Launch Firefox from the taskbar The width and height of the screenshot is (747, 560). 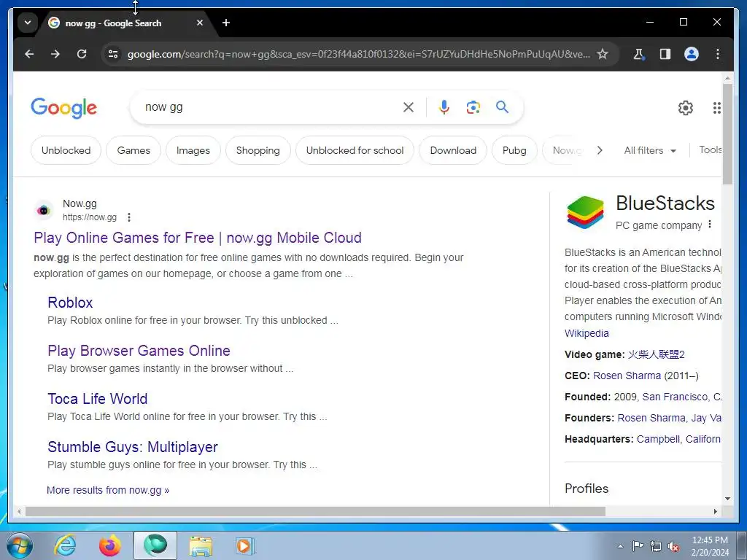(110, 545)
